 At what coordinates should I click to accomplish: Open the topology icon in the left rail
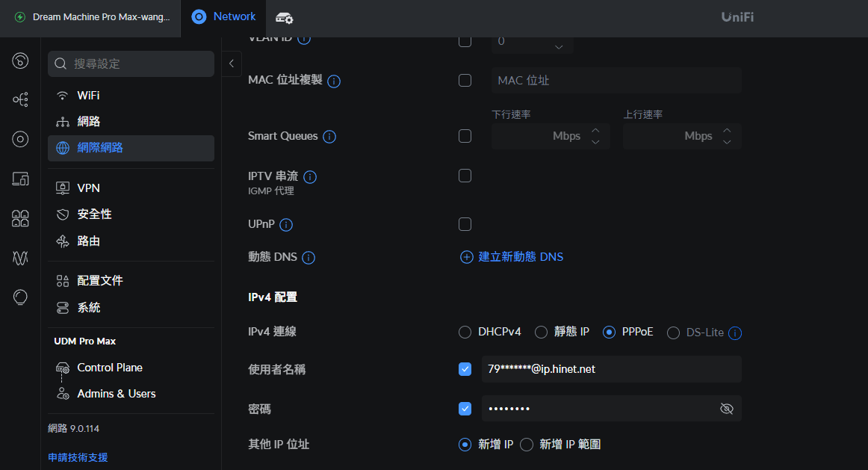(x=20, y=99)
